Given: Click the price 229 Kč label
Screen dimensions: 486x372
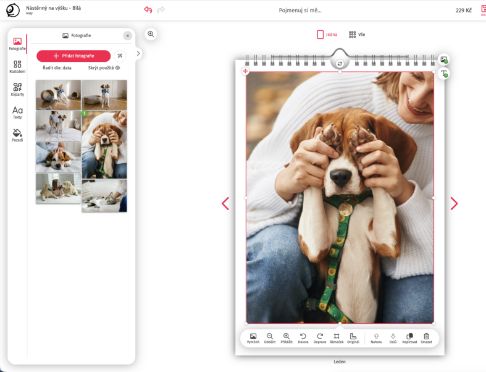Looking at the screenshot, I should [464, 10].
